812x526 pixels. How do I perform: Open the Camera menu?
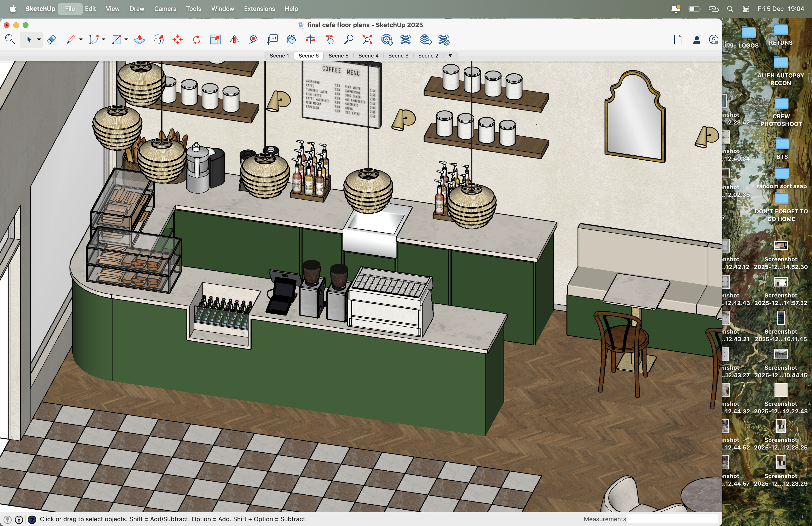165,9
